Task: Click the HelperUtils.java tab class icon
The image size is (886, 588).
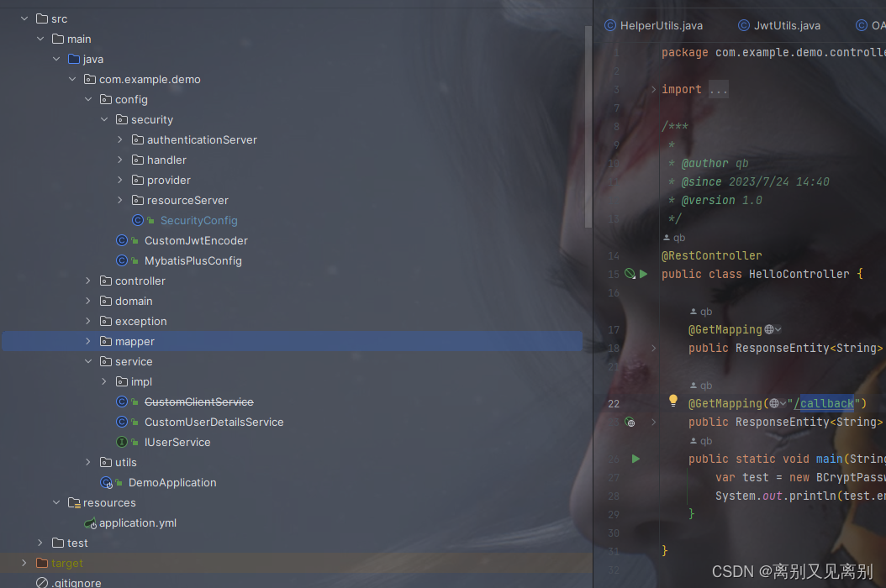Action: coord(610,25)
